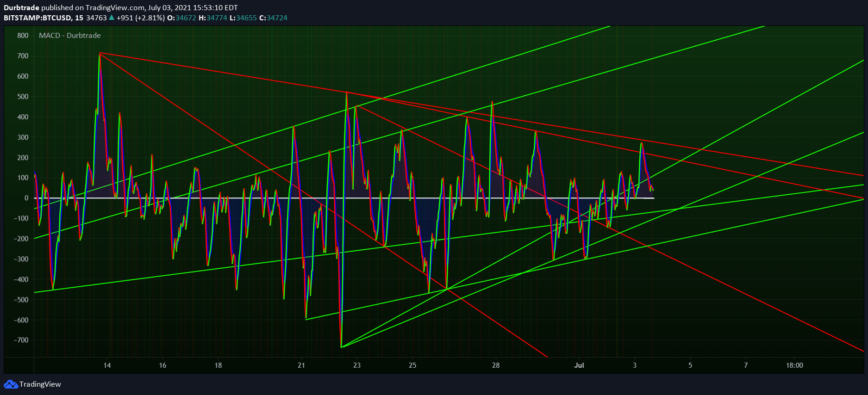Click the MACD - Durbtrade indicator title

(70, 36)
